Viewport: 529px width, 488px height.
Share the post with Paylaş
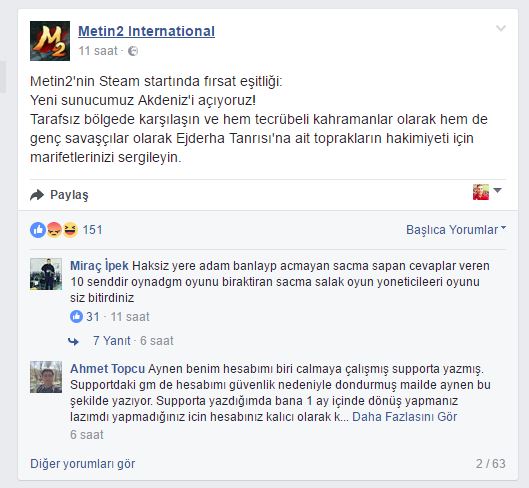tap(69, 195)
